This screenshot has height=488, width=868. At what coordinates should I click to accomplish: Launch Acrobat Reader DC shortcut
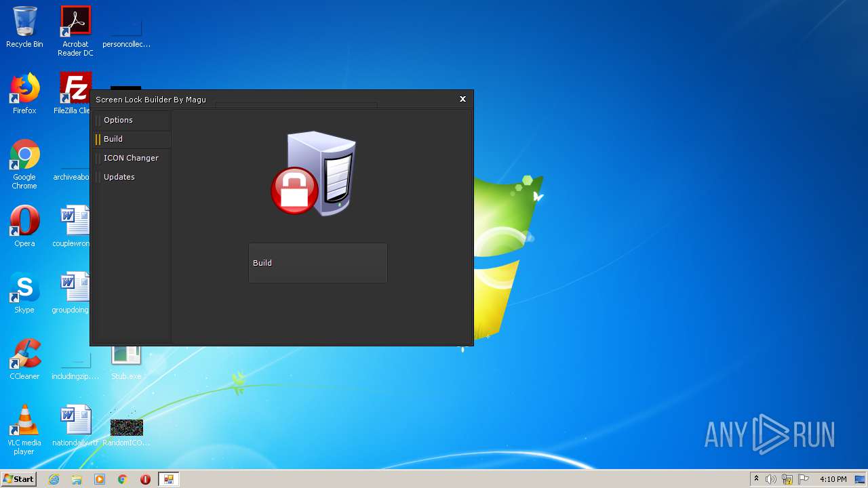(x=75, y=31)
